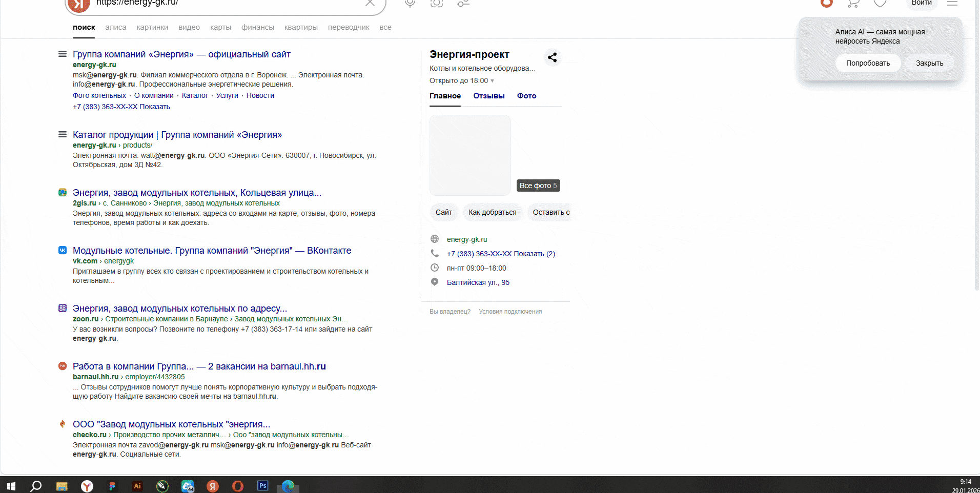Image resolution: width=980 pixels, height=493 pixels.
Task: Open the Балтийская ул., 95 address link
Action: [478, 282]
